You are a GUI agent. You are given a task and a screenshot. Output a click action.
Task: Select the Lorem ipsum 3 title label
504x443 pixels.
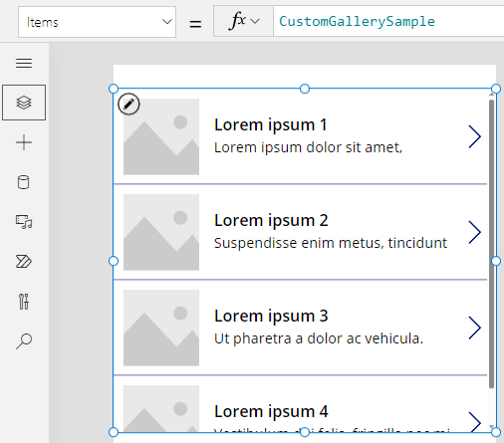click(x=271, y=316)
